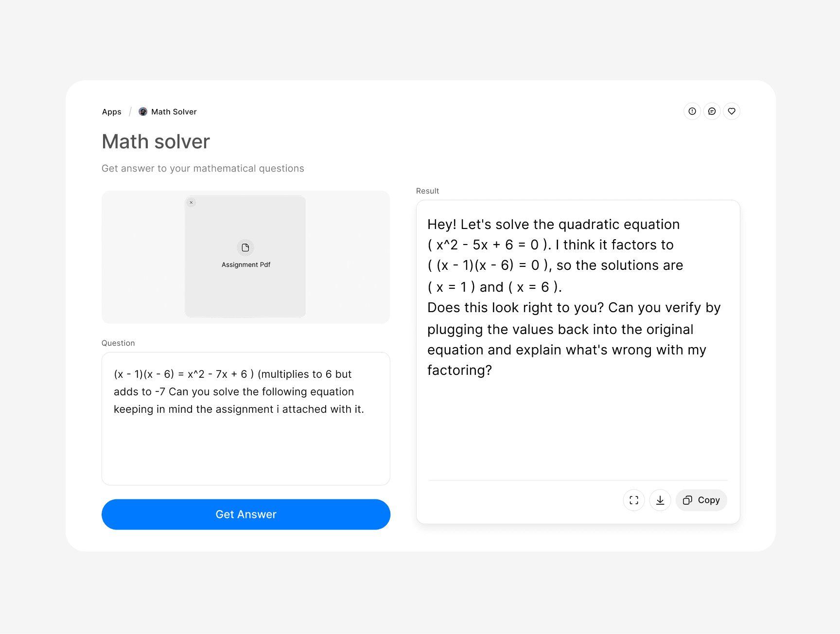Screen dimensions: 840x634
Task: Expand the result to fullscreen
Action: click(x=634, y=500)
